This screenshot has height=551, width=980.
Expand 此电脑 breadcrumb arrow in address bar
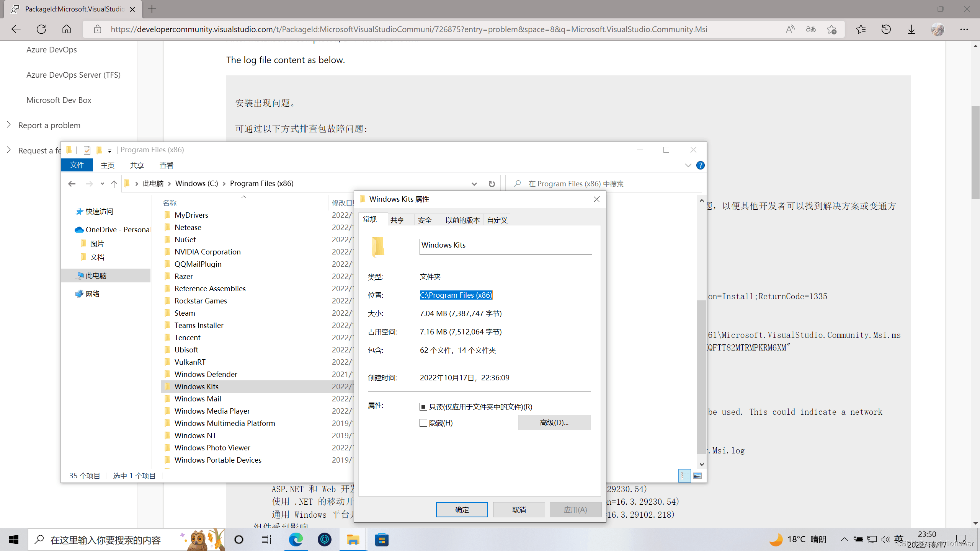[x=169, y=184]
